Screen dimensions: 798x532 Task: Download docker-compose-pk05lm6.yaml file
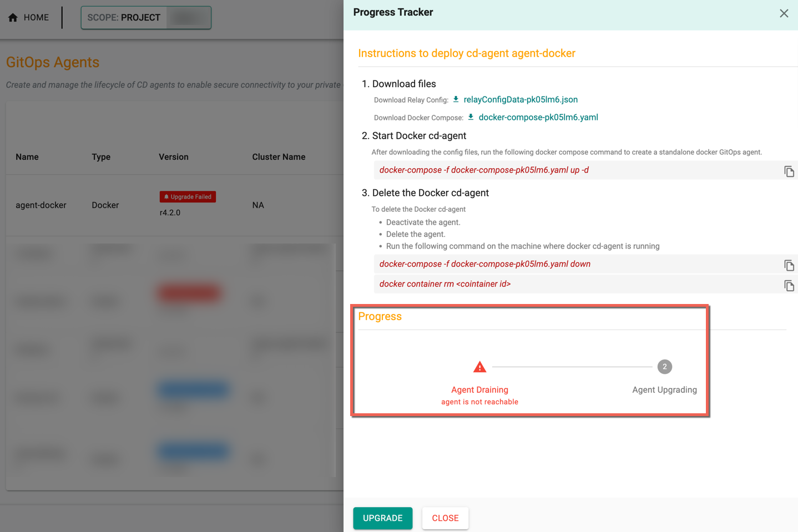538,118
